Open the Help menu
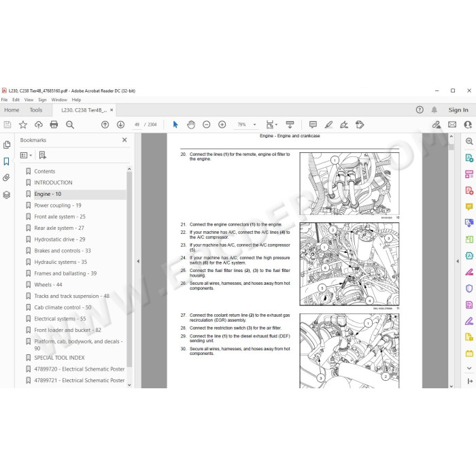Screen dimensions: 476x476 pyautogui.click(x=76, y=99)
